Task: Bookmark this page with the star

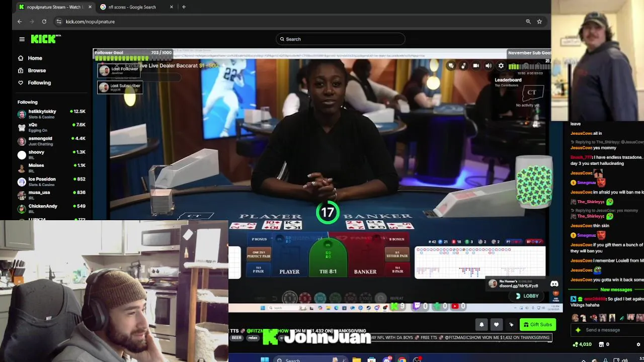Action: click(539, 22)
